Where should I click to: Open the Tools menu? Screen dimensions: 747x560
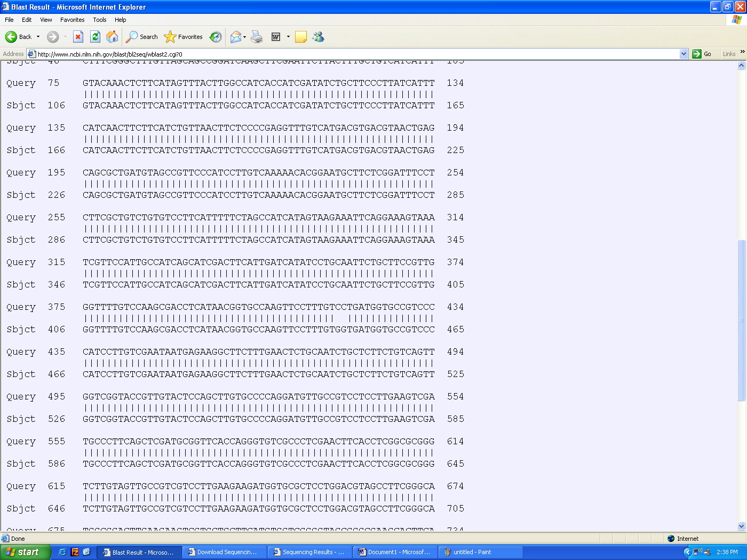[x=99, y=20]
